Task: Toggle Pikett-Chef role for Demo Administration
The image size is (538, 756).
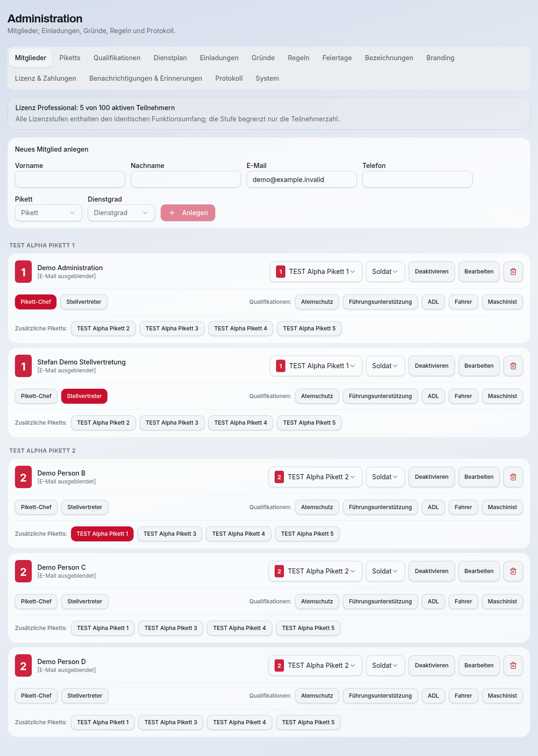Action: tap(35, 302)
